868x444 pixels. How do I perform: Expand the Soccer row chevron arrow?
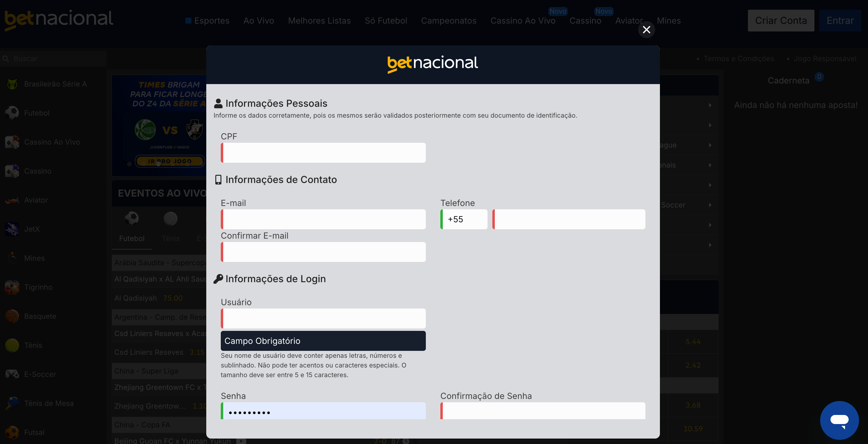710,205
